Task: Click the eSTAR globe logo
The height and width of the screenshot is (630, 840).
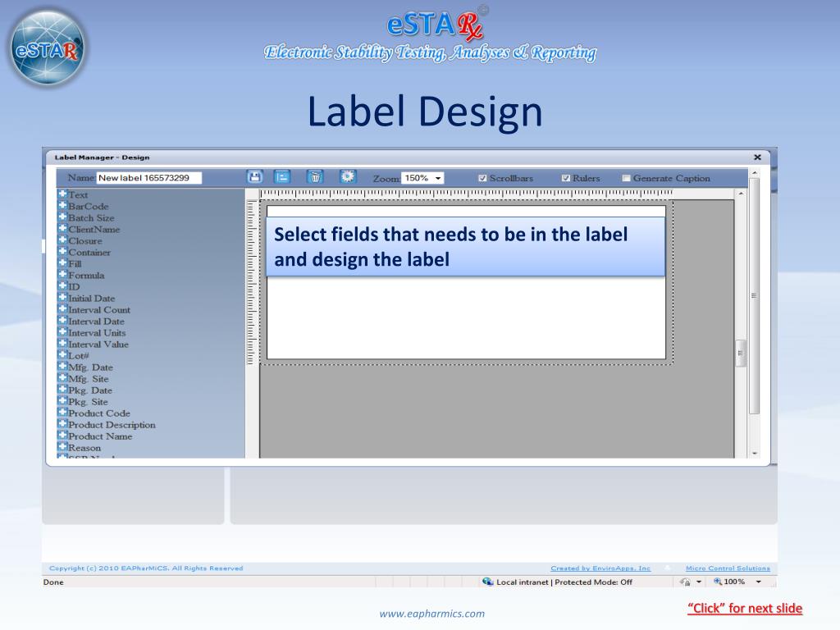Action: tap(48, 48)
